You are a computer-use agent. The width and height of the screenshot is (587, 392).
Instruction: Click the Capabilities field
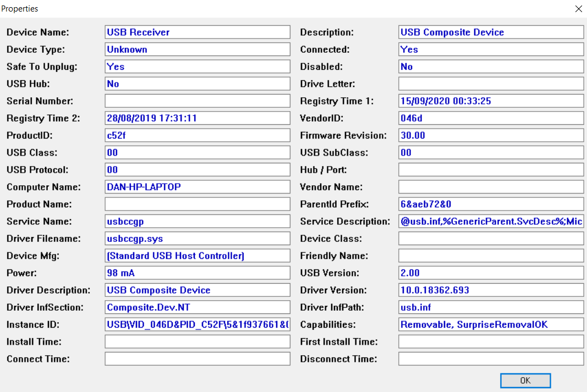point(491,325)
